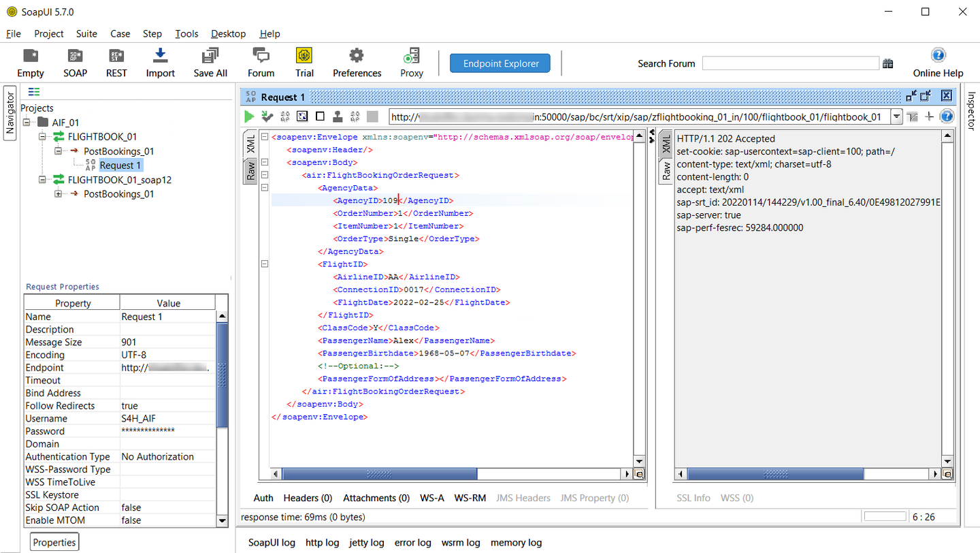The image size is (980, 553).
Task: Open the Tools menu
Action: point(186,33)
